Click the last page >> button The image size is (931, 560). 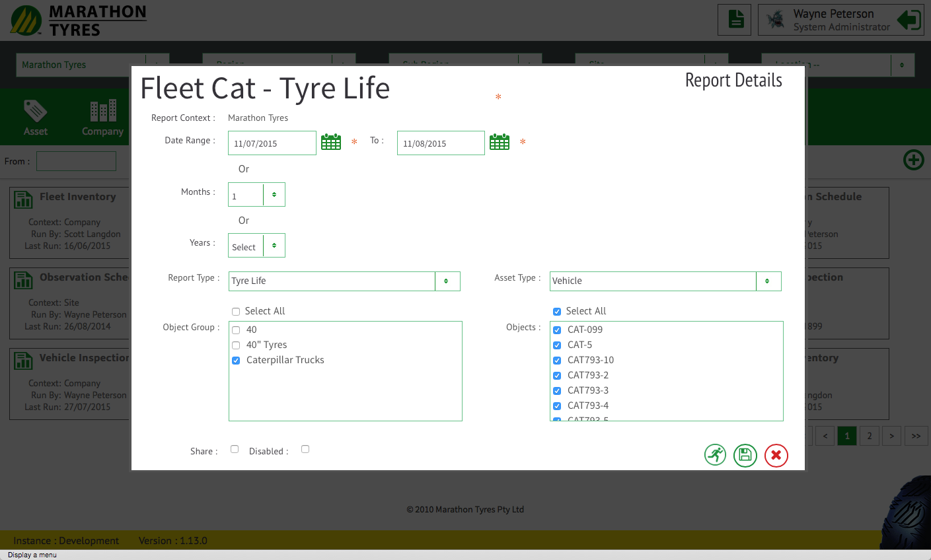(x=916, y=436)
